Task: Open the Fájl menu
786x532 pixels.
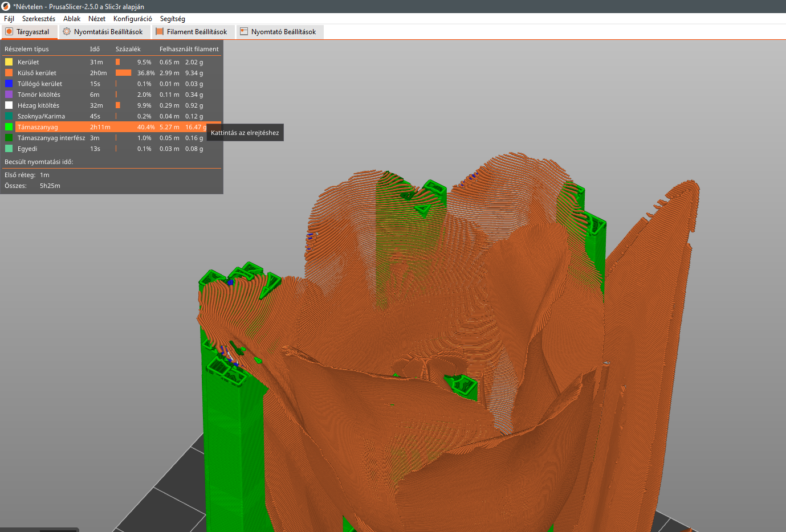Action: (x=9, y=19)
